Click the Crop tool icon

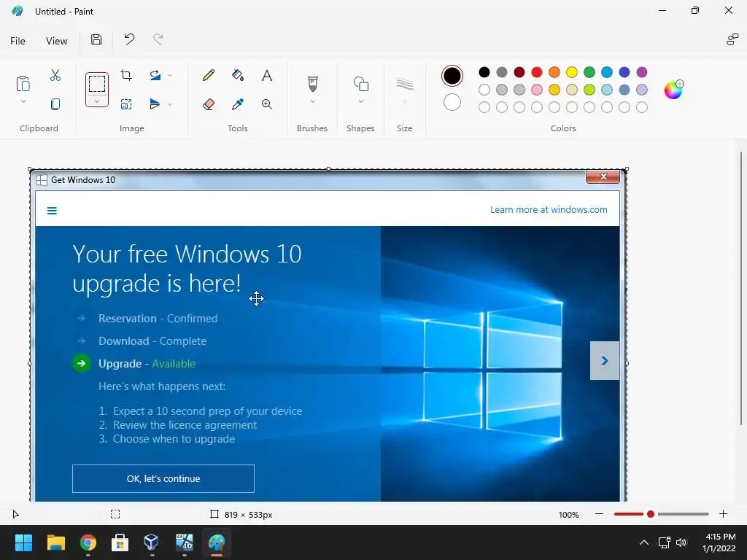[x=126, y=75]
